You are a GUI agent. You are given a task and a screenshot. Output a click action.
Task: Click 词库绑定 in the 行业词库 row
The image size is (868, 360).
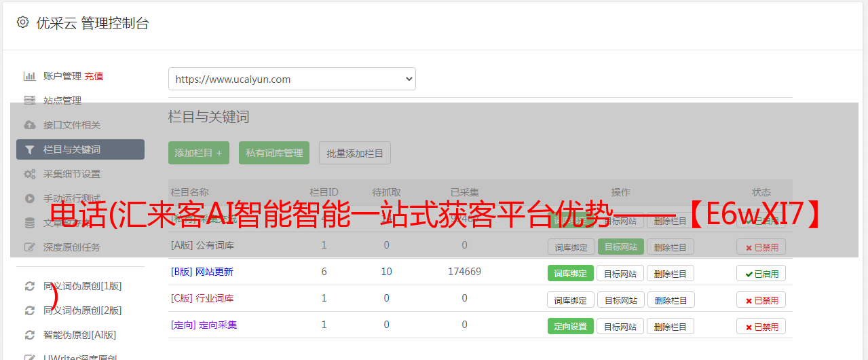(571, 300)
